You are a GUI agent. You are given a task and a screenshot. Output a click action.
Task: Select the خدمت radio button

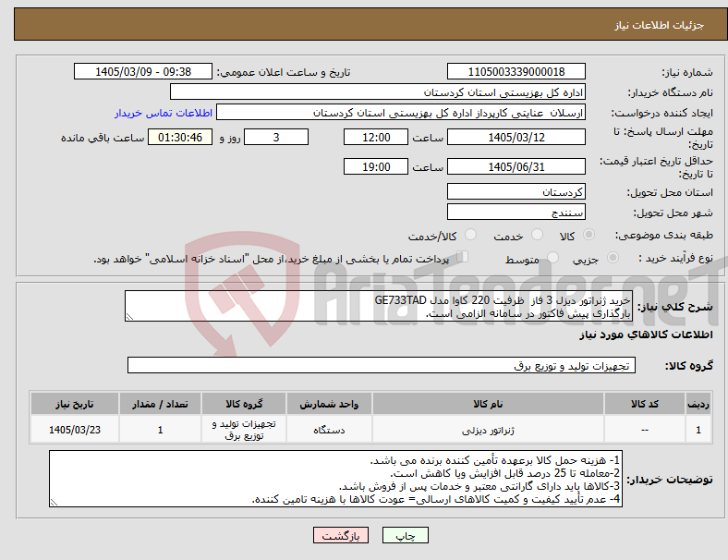pos(537,235)
